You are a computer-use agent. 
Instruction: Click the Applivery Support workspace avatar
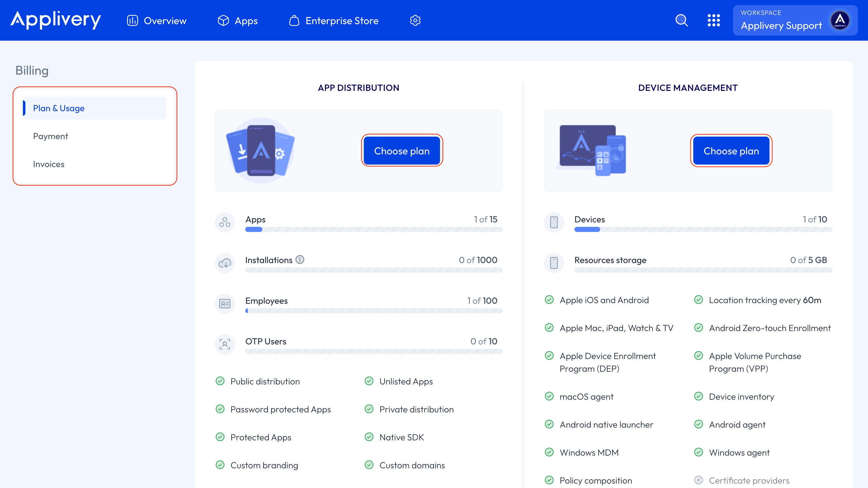tap(840, 20)
